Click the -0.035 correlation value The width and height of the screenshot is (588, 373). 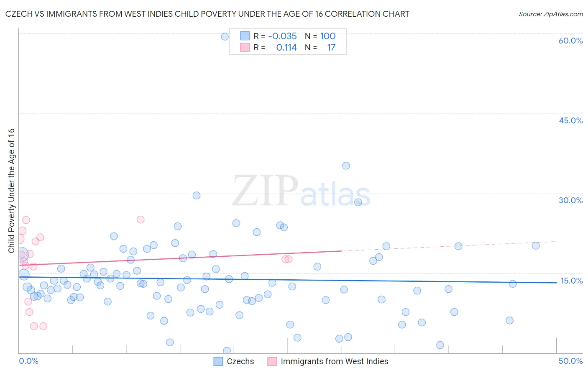click(x=283, y=36)
